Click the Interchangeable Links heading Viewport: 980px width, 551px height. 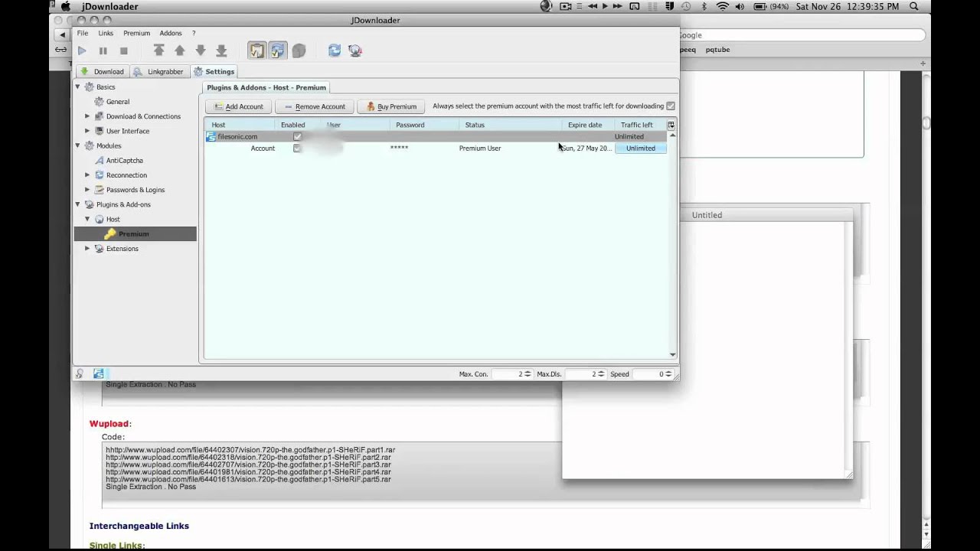point(139,526)
